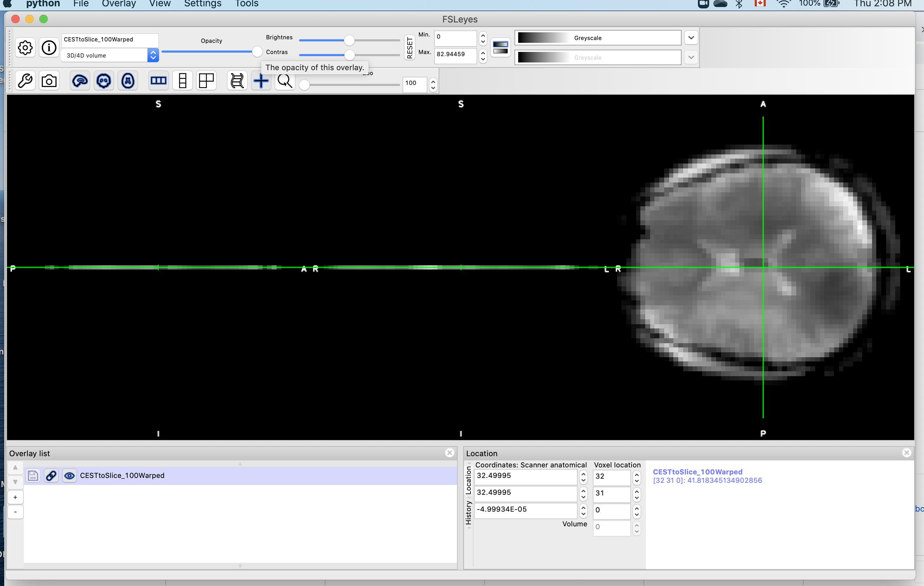
Task: Toggle the coronal canvas view
Action: [104, 81]
